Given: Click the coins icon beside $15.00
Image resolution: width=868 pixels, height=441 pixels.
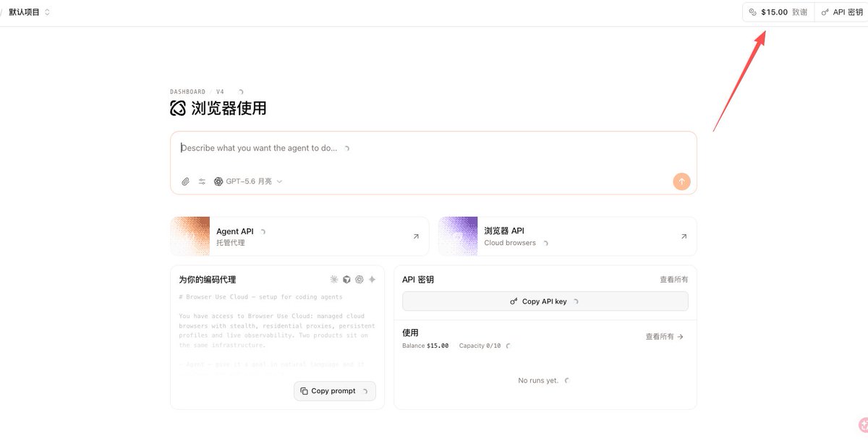Looking at the screenshot, I should pyautogui.click(x=752, y=12).
